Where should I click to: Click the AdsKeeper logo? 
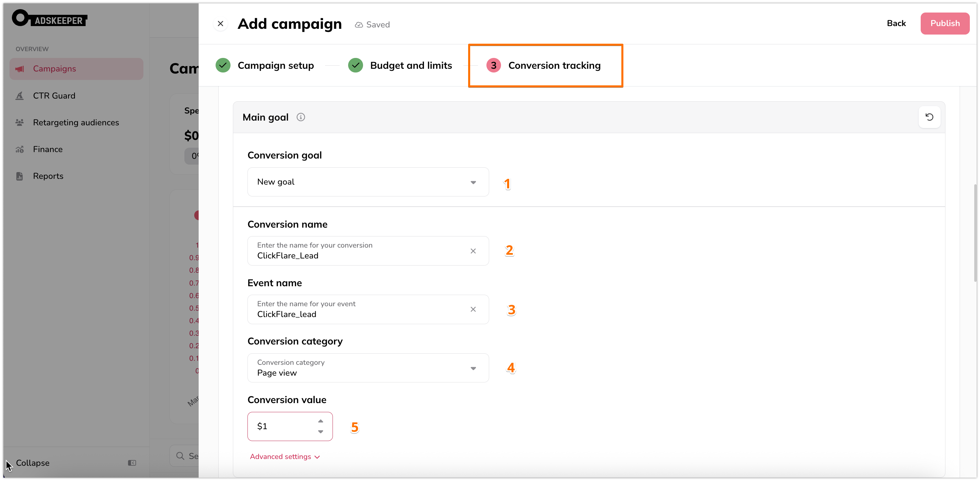pyautogui.click(x=49, y=19)
